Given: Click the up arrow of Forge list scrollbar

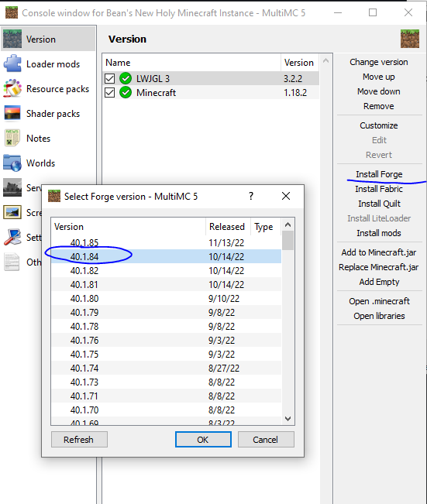Looking at the screenshot, I should point(288,225).
